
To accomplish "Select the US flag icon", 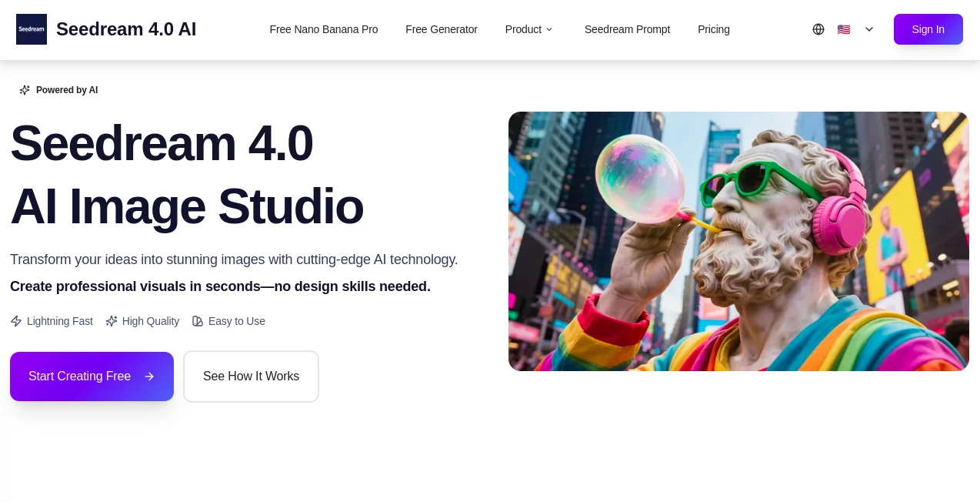I will click(844, 29).
